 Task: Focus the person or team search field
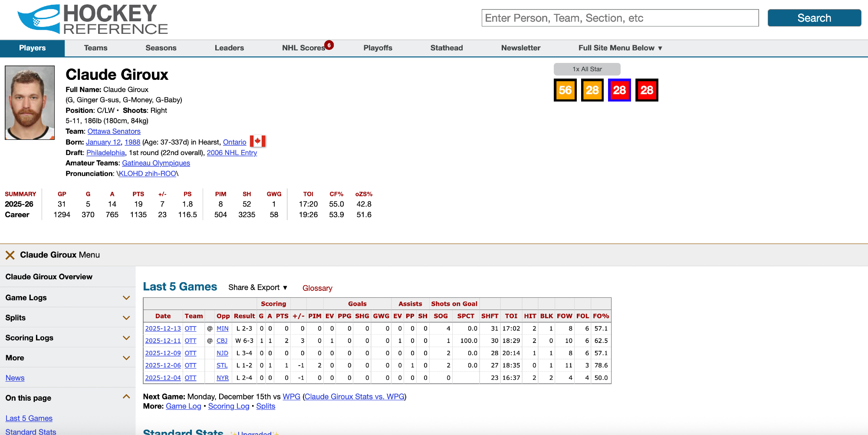(x=620, y=18)
